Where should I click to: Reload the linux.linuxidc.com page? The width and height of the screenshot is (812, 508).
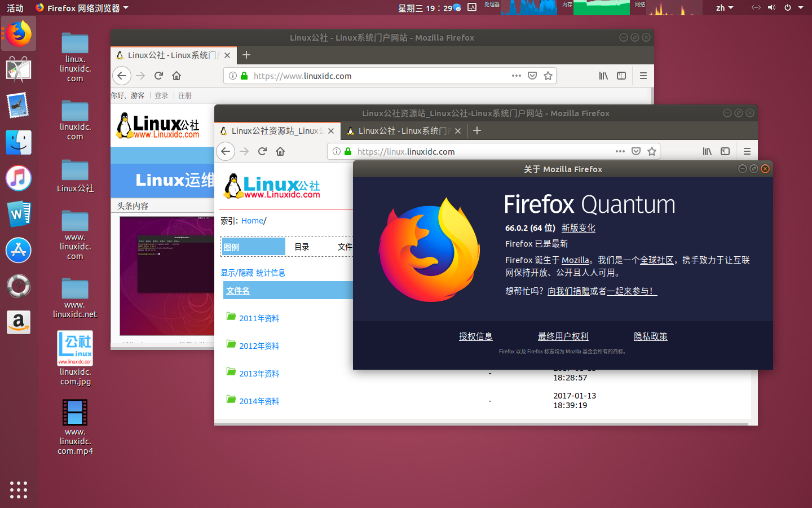262,151
